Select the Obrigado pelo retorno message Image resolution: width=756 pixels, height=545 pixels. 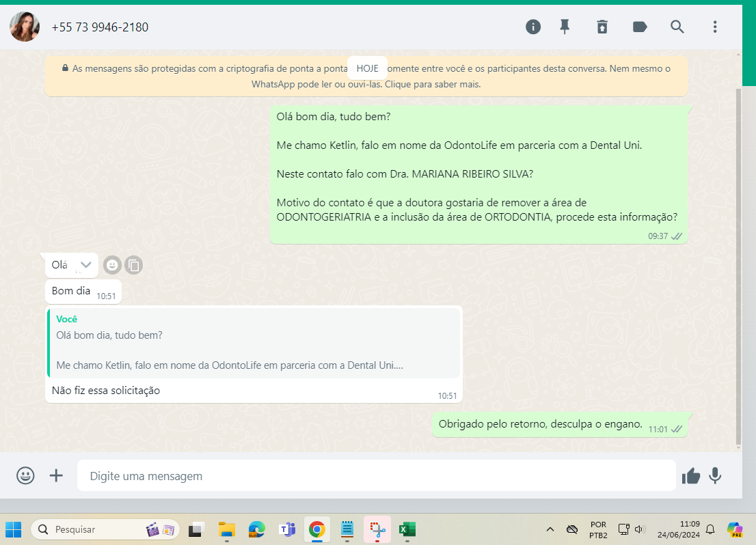(x=559, y=425)
